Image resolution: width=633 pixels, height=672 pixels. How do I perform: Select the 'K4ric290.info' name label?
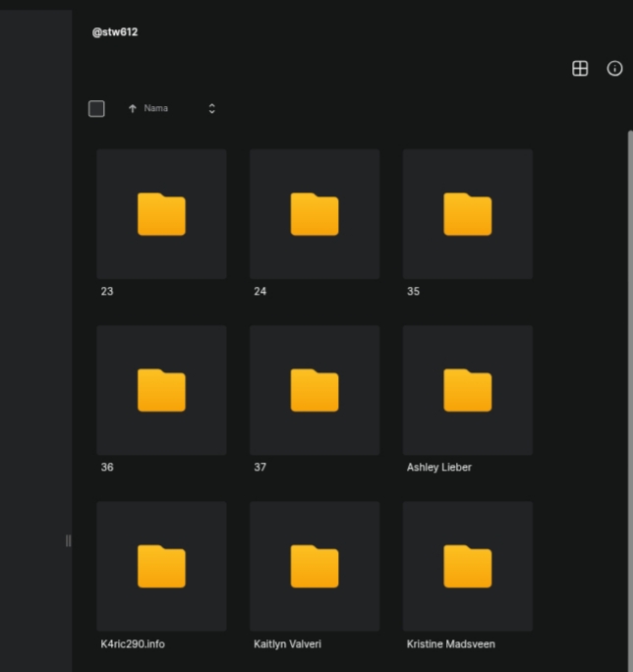(133, 644)
